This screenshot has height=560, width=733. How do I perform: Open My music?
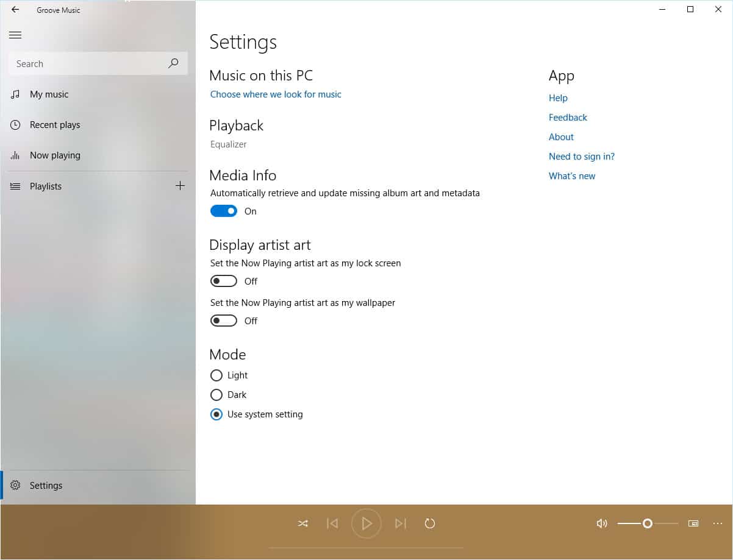[x=98, y=94]
